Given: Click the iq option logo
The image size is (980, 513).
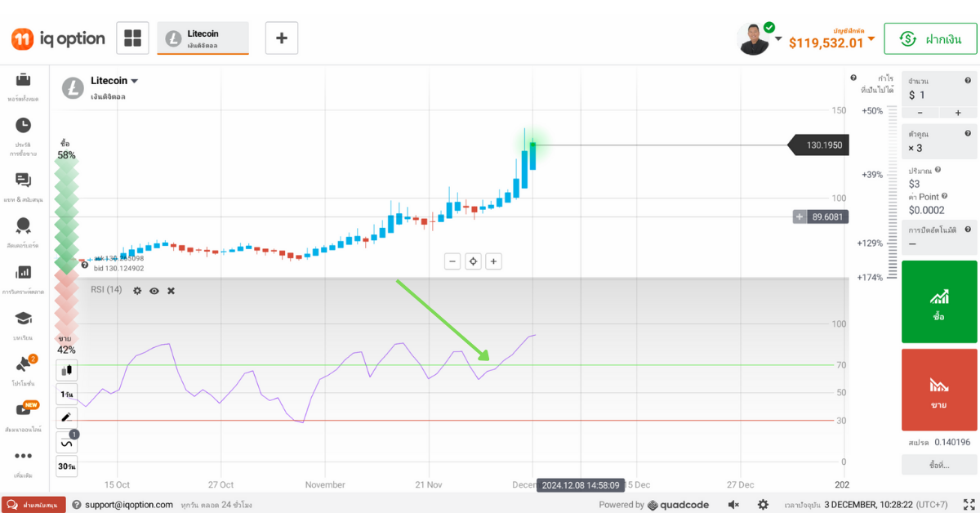Looking at the screenshot, I should [x=58, y=38].
